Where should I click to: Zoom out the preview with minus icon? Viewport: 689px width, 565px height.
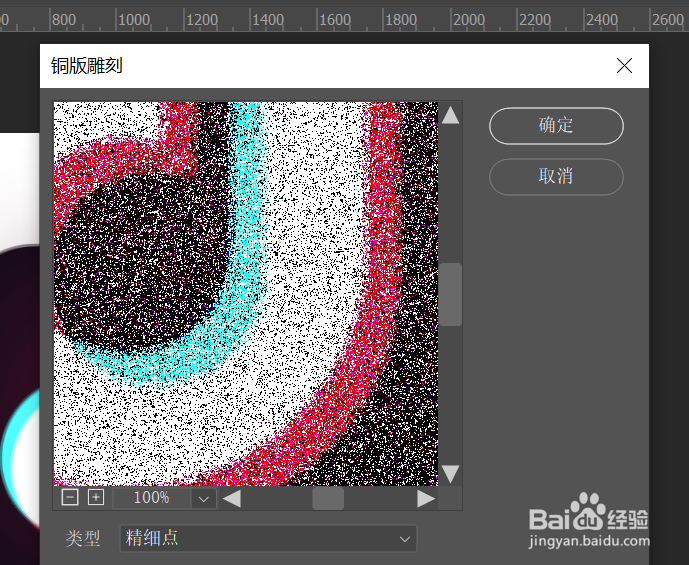click(x=70, y=498)
